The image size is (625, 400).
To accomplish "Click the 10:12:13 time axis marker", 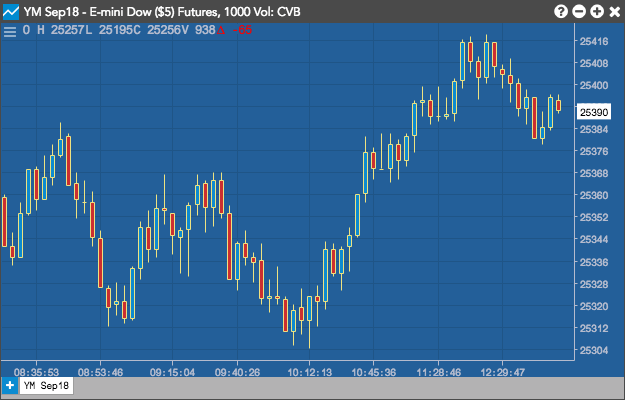I will click(309, 373).
